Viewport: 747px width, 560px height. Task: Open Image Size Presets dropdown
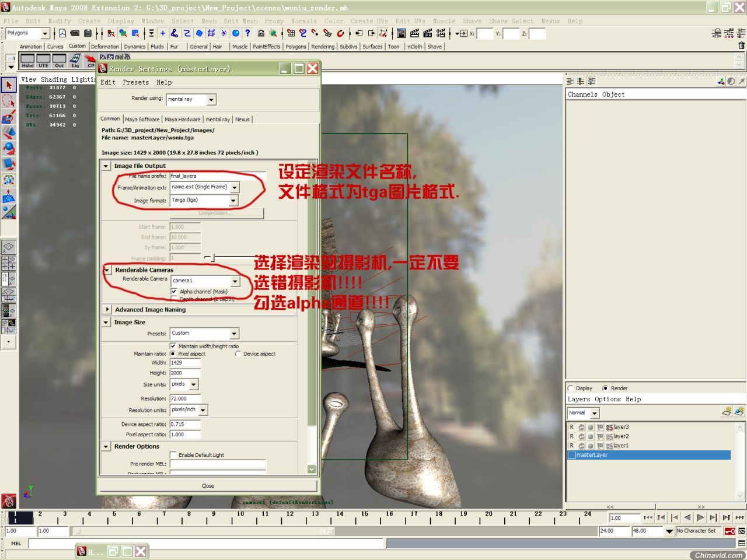205,334
